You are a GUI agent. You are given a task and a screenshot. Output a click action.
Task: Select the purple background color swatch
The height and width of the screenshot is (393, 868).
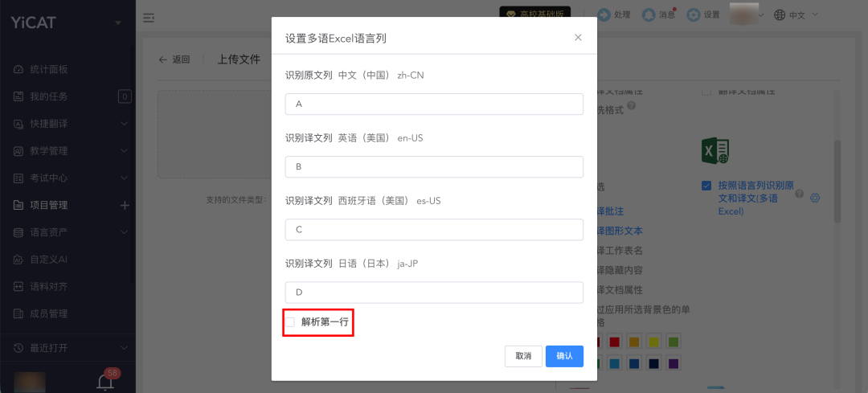point(673,363)
